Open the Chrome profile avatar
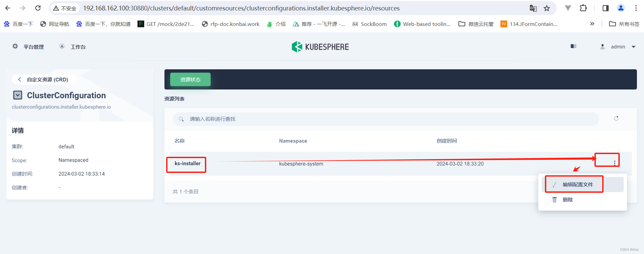The image size is (644, 254). [x=621, y=8]
